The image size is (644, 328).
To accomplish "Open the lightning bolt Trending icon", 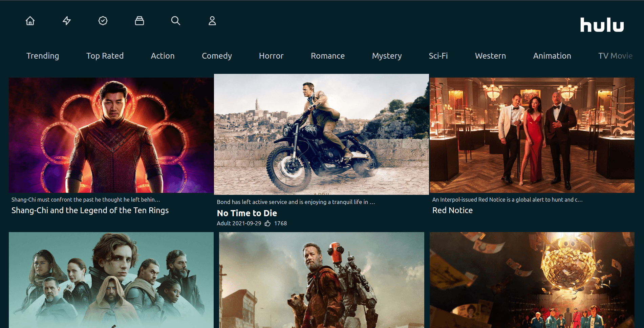I will point(67,21).
